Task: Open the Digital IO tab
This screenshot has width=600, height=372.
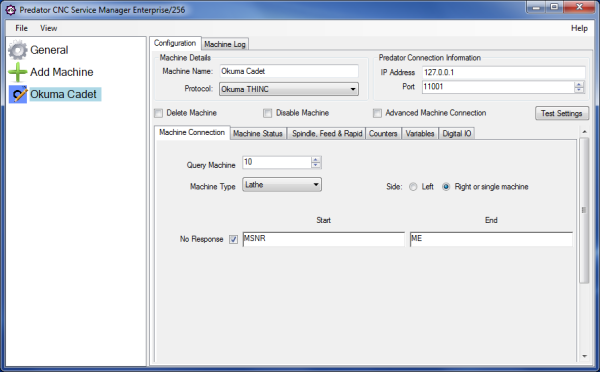Action: [457, 134]
